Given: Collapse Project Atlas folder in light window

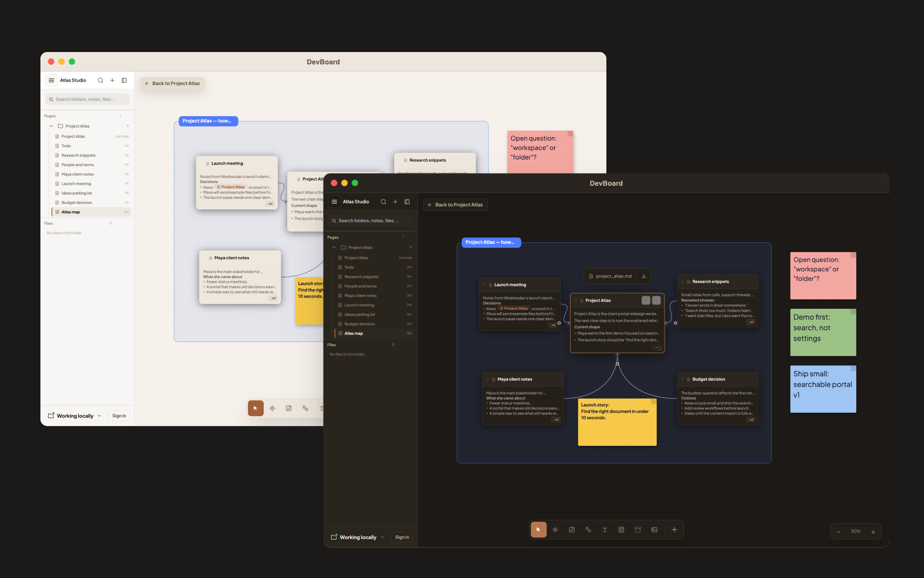Looking at the screenshot, I should tap(51, 126).
